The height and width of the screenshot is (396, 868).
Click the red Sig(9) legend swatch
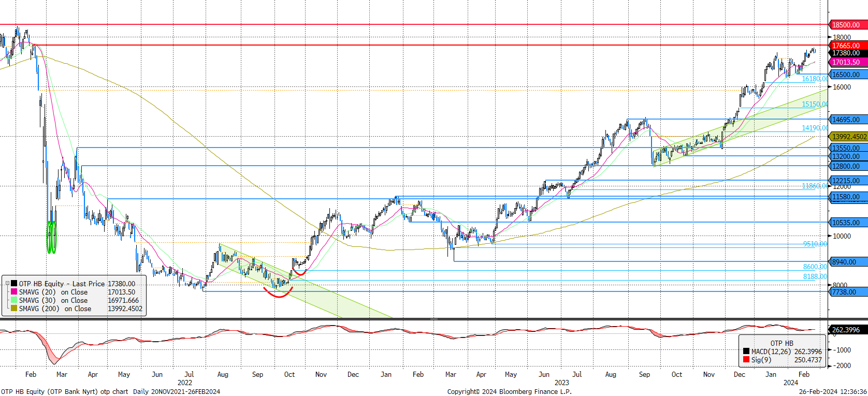746,360
